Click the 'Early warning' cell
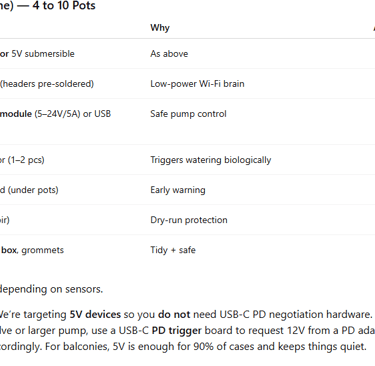This screenshot has width=375, height=366. pyautogui.click(x=178, y=190)
